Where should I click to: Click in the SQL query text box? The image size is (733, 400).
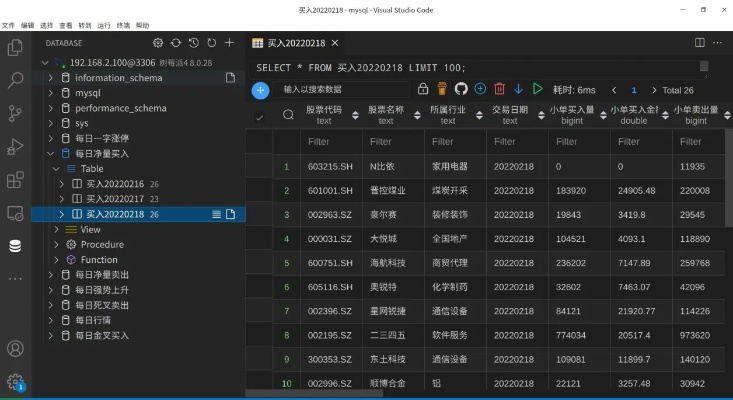click(478, 68)
